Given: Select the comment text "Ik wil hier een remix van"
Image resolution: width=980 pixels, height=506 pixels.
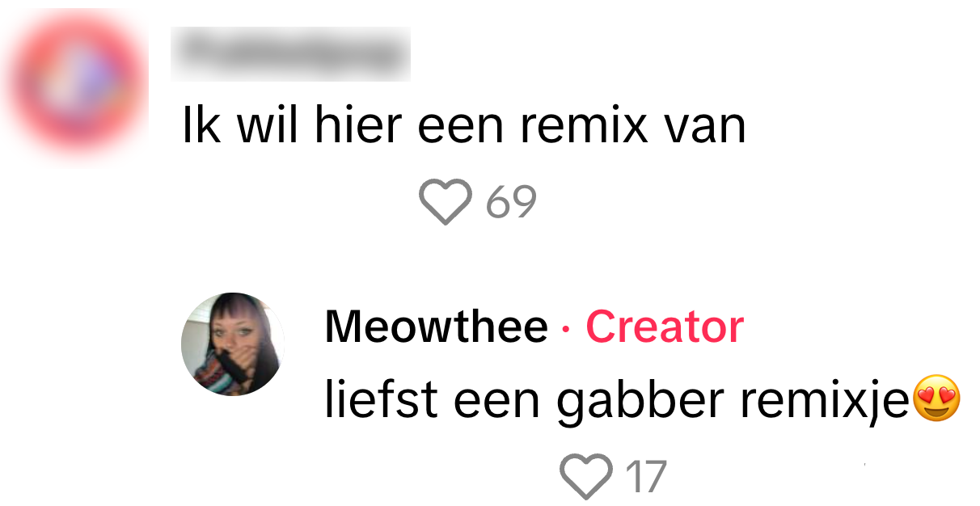Looking at the screenshot, I should click(x=464, y=127).
